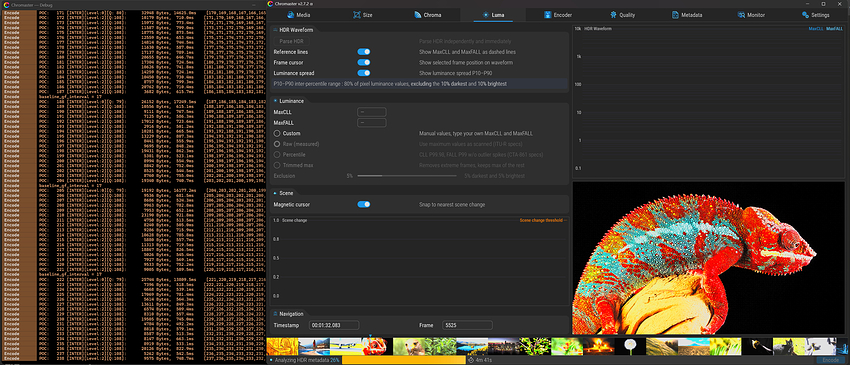850x365 pixels.
Task: Click the Monitor tab icon
Action: (741, 15)
